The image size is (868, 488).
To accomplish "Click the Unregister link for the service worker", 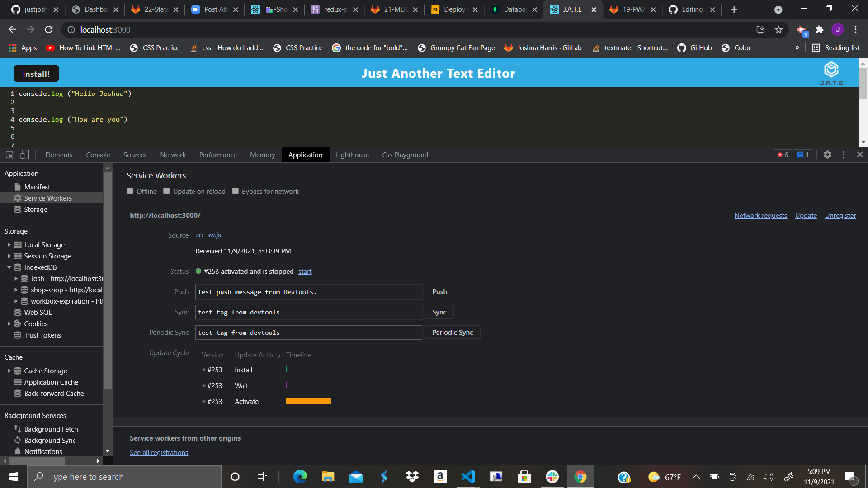I will point(840,216).
